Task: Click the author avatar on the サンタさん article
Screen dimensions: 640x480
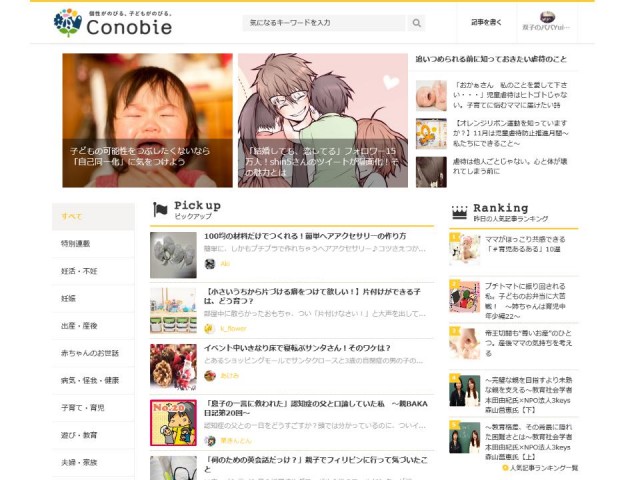Action: point(210,376)
